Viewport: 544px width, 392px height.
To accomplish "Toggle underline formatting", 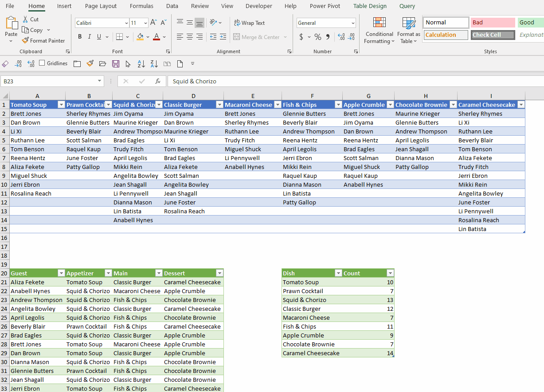I will tap(99, 37).
